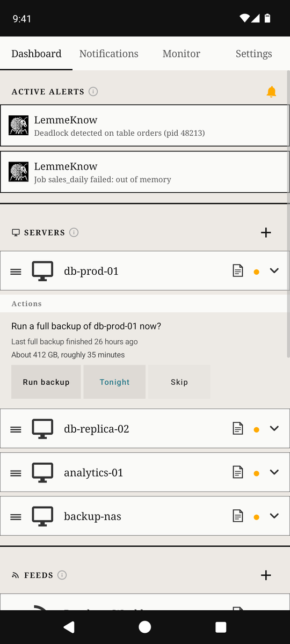Click the analytics-01 monitor icon
Viewport: 290px width, 644px height.
(42, 473)
